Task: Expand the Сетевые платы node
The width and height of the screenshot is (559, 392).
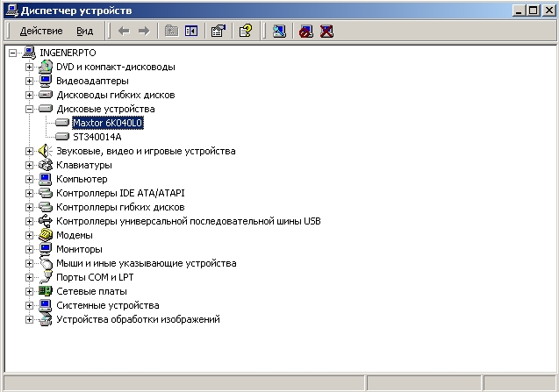Action: coord(30,291)
